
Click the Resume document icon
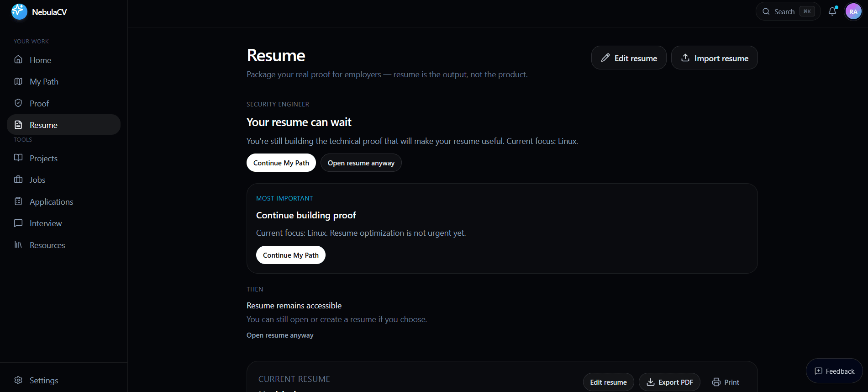pyautogui.click(x=18, y=125)
